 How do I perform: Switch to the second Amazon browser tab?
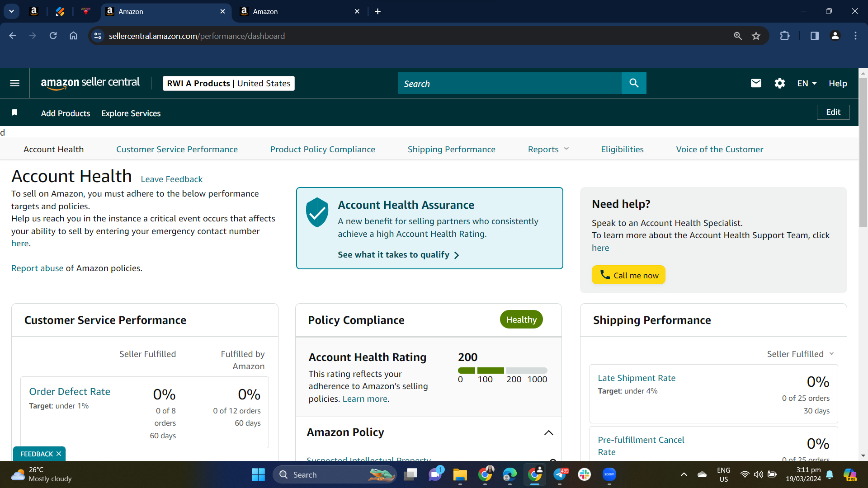tap(300, 11)
